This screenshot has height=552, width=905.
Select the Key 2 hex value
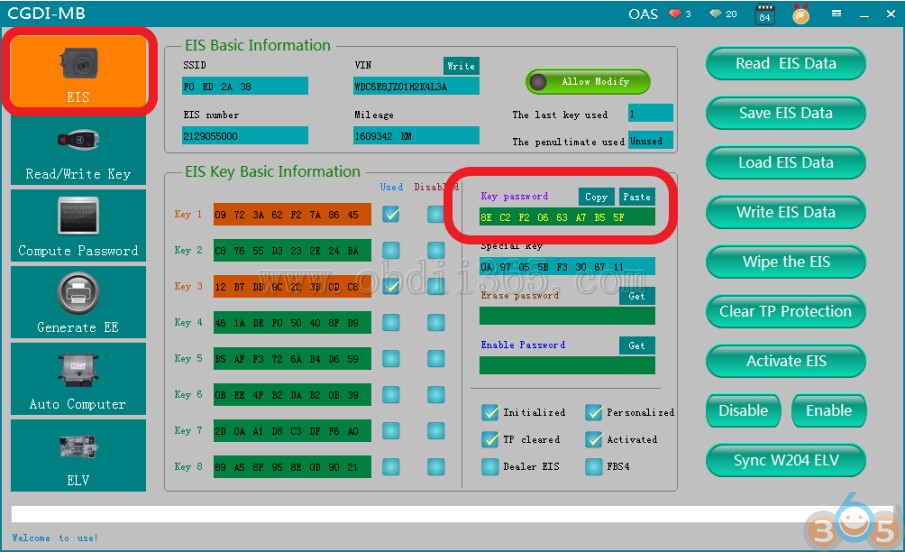click(292, 250)
